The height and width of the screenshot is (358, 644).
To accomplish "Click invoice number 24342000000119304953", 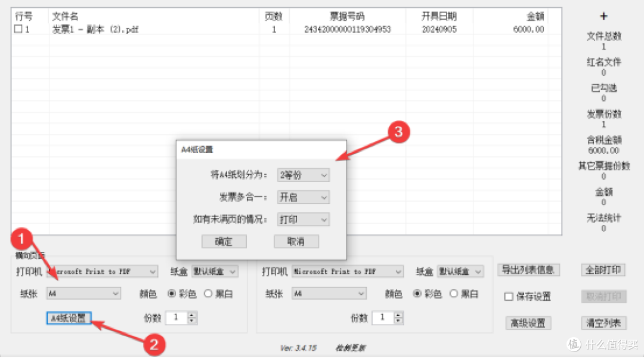I will tap(348, 29).
